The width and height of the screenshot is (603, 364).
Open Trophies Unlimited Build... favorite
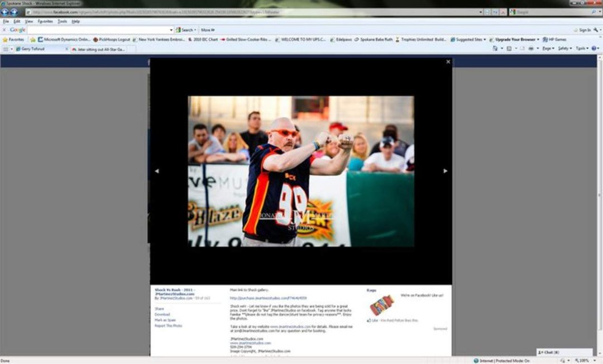click(421, 40)
